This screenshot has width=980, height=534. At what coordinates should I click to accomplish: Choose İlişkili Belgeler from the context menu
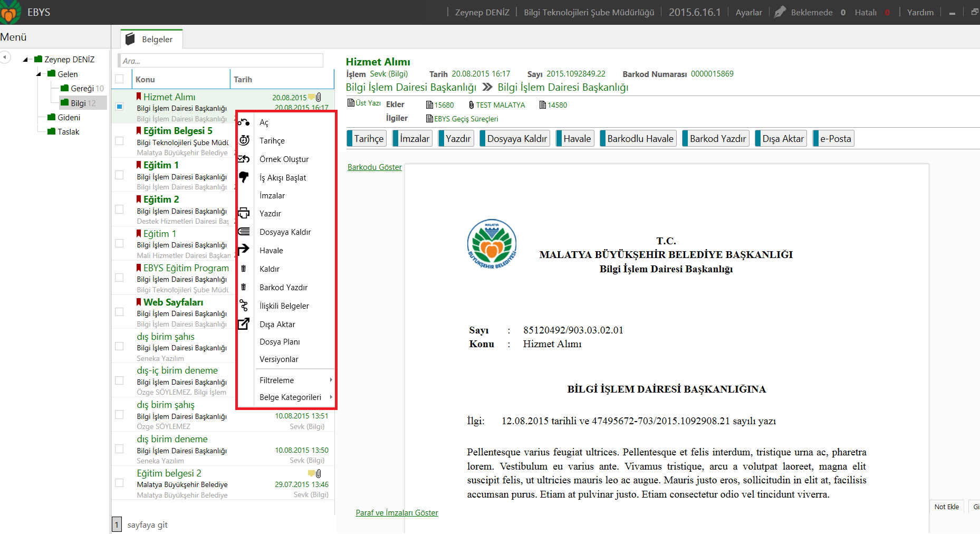tap(285, 306)
